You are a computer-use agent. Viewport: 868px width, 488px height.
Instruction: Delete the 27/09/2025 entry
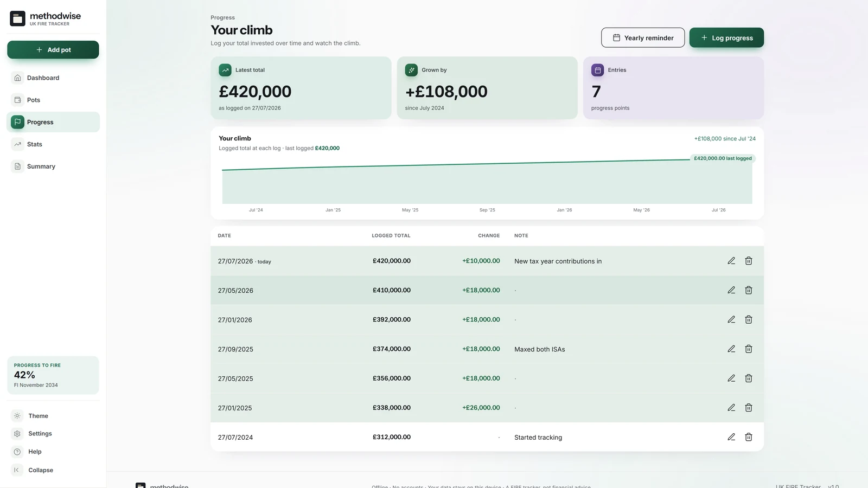tap(749, 349)
